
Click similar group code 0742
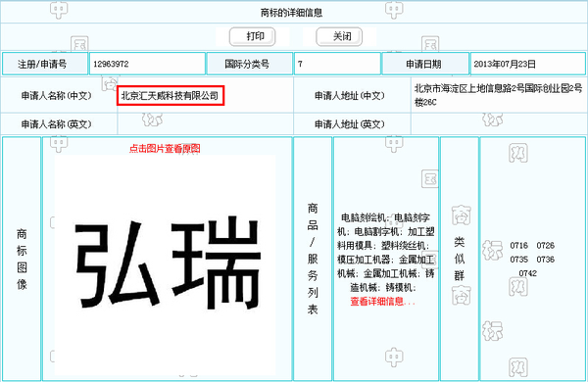(527, 273)
